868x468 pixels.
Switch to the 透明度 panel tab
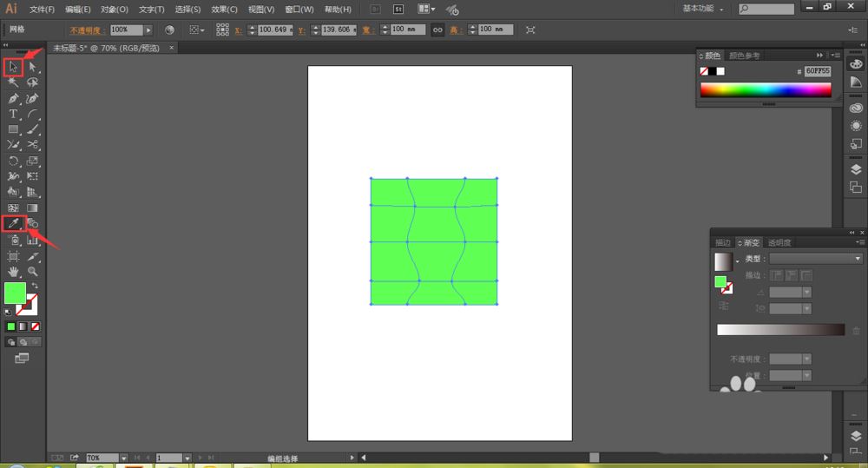[779, 242]
